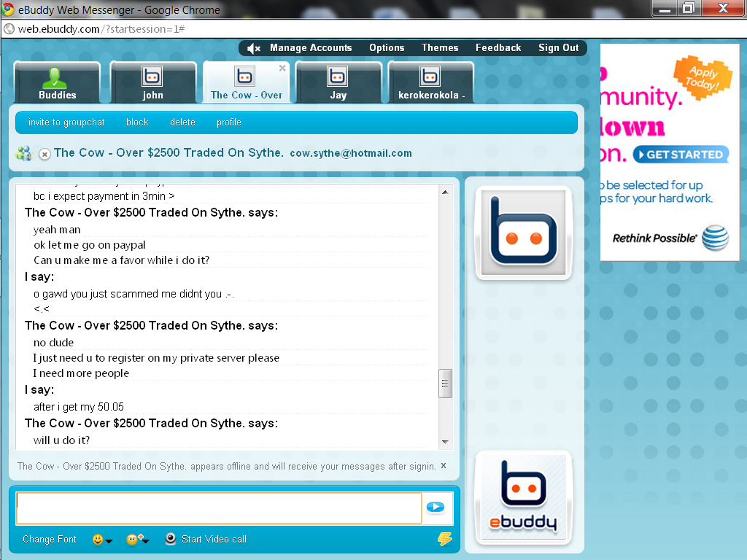Select The Cow - Over chat tab
Image resolution: width=747 pixels, height=560 pixels.
247,83
